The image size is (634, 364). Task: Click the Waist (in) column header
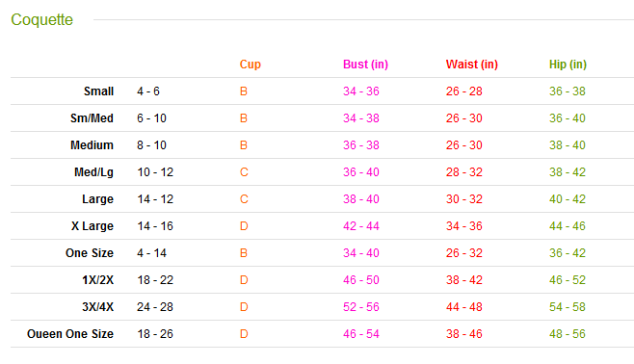[x=472, y=65]
